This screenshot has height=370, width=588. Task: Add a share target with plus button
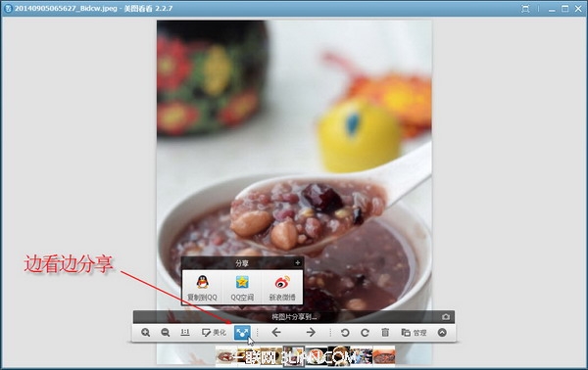tap(297, 263)
